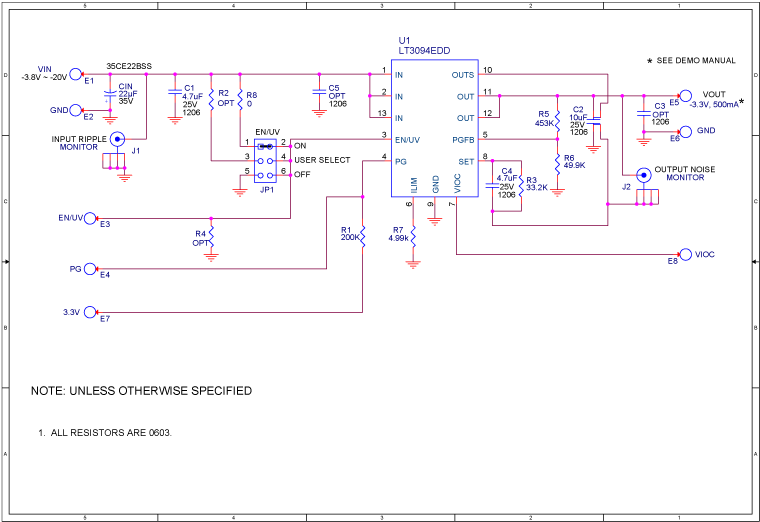Click the ILIM pin label on U1
This screenshot has width=760, height=522.
(x=414, y=186)
